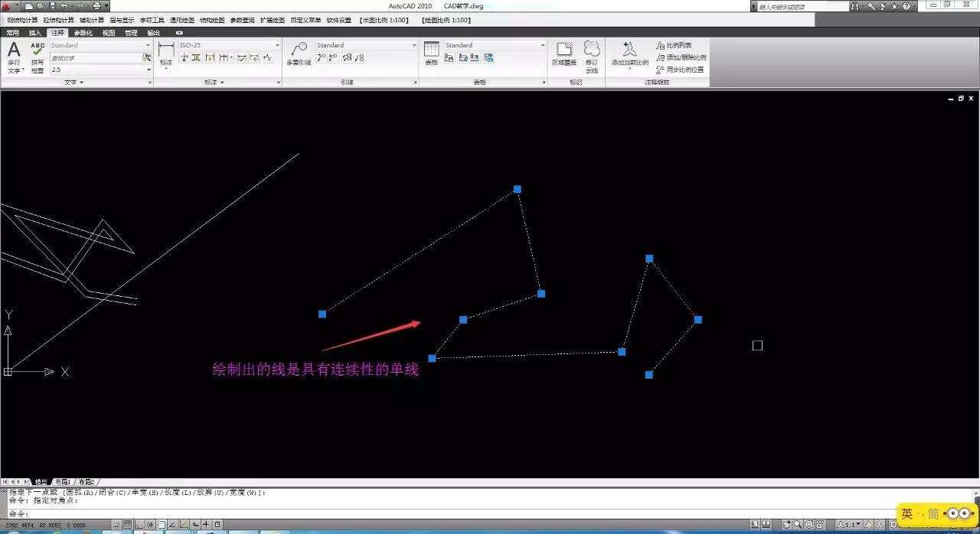Click the 标注 dimension tool button
The image size is (980, 534).
click(165, 56)
